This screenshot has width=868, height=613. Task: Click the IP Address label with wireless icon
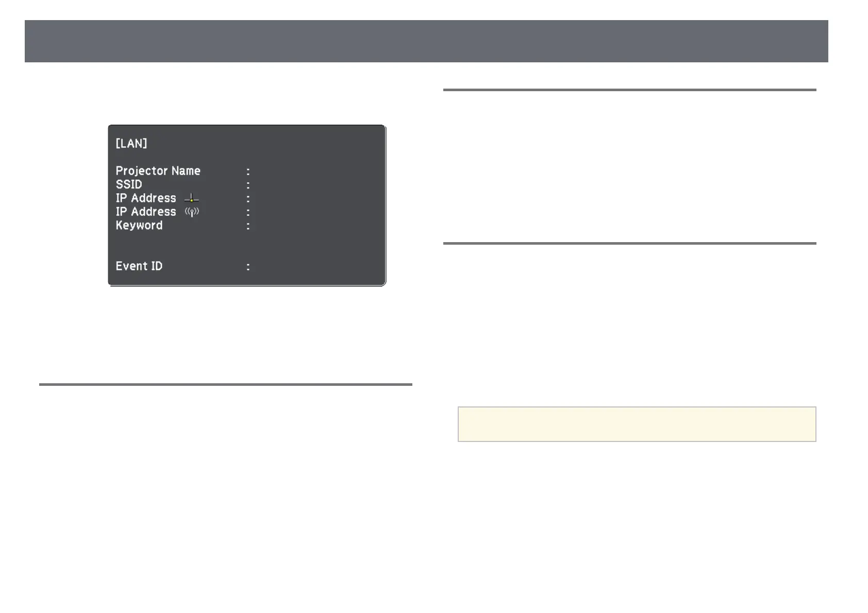(x=146, y=212)
